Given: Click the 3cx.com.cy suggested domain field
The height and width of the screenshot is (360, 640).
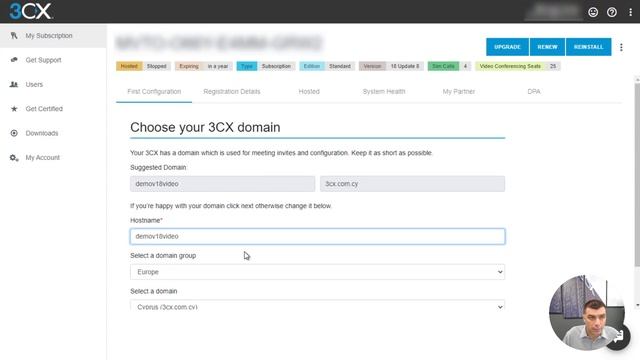Looking at the screenshot, I should [x=412, y=184].
